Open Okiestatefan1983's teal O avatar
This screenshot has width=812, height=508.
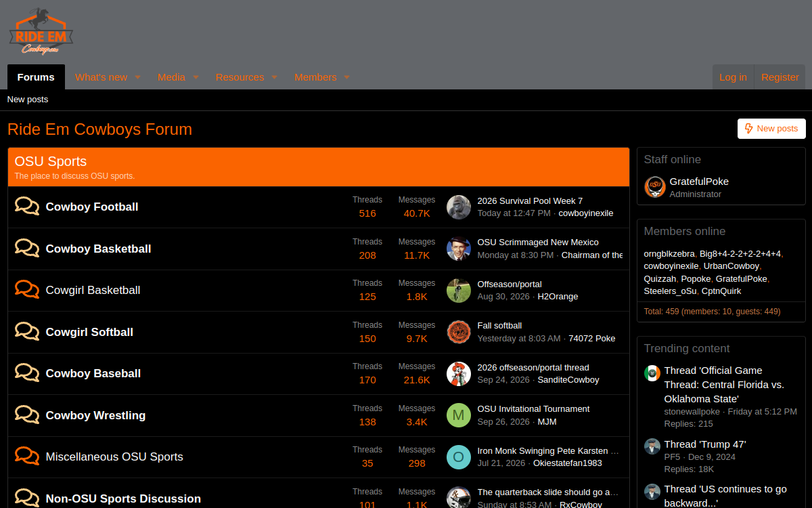tap(459, 457)
